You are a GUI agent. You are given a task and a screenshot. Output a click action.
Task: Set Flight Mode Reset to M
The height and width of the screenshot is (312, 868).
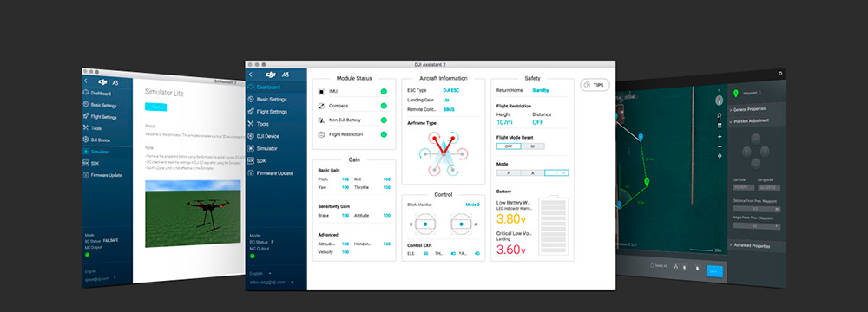[x=533, y=146]
